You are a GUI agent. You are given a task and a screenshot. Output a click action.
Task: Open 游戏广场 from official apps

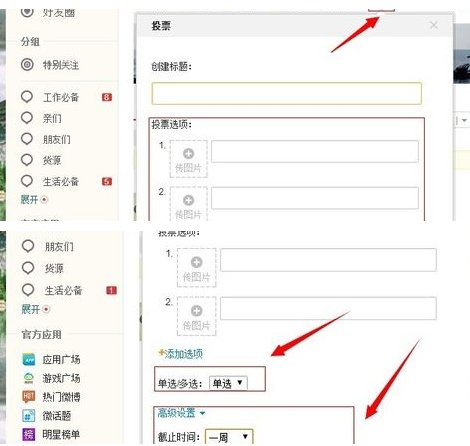click(x=61, y=378)
